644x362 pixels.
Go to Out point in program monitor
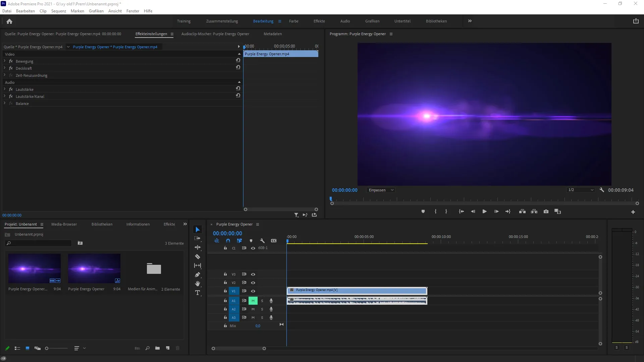point(508,212)
